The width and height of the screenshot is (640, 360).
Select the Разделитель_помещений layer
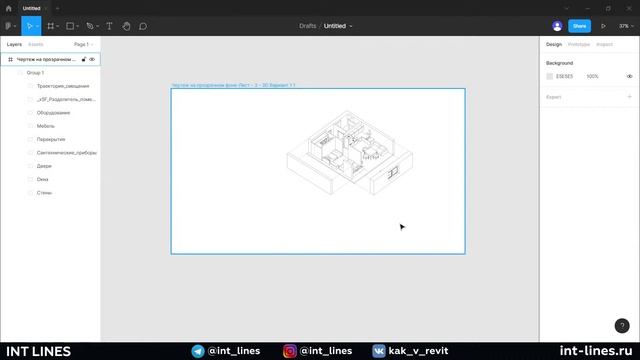[66, 99]
